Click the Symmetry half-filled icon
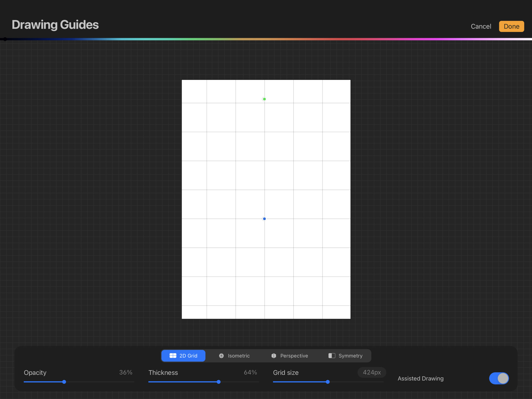The width and height of the screenshot is (532, 399). click(x=332, y=356)
